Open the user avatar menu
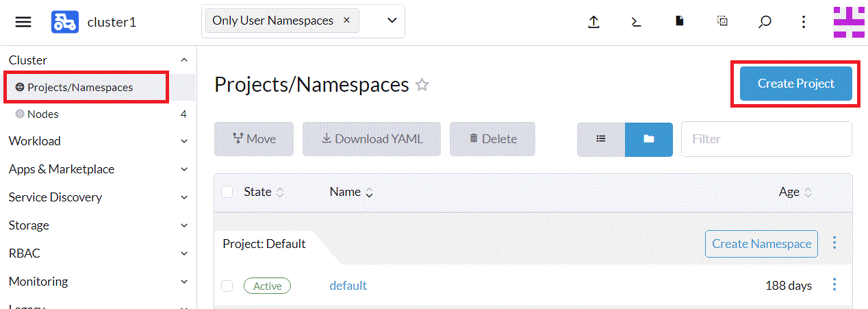Viewport: 868px width, 309px height. pos(849,22)
